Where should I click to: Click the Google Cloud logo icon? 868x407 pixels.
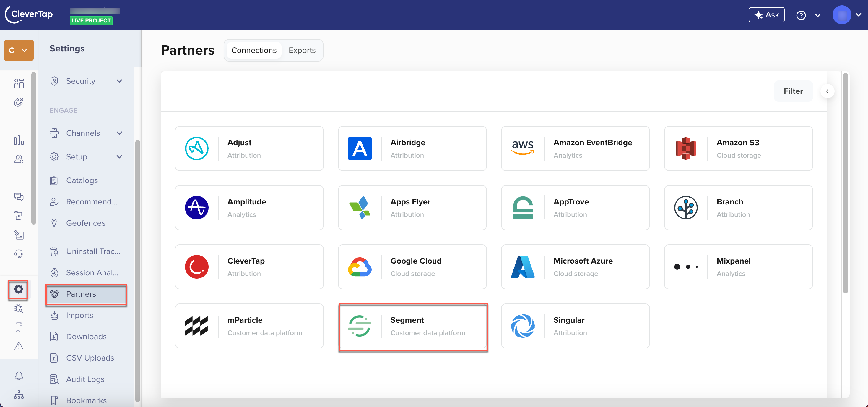pyautogui.click(x=360, y=267)
